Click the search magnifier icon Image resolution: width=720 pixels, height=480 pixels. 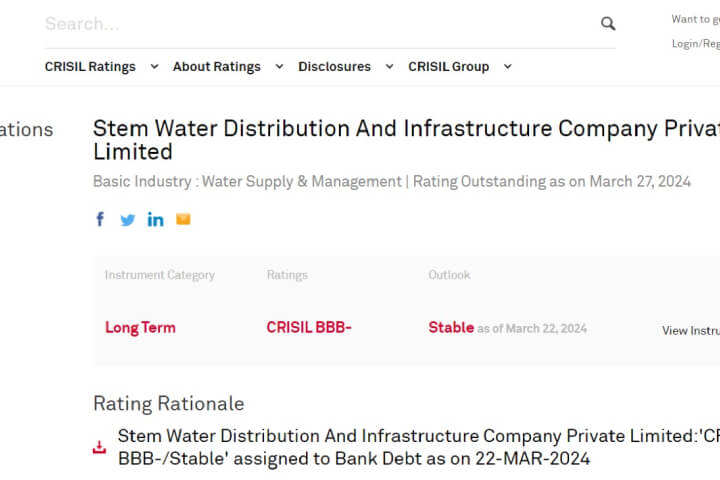point(608,23)
